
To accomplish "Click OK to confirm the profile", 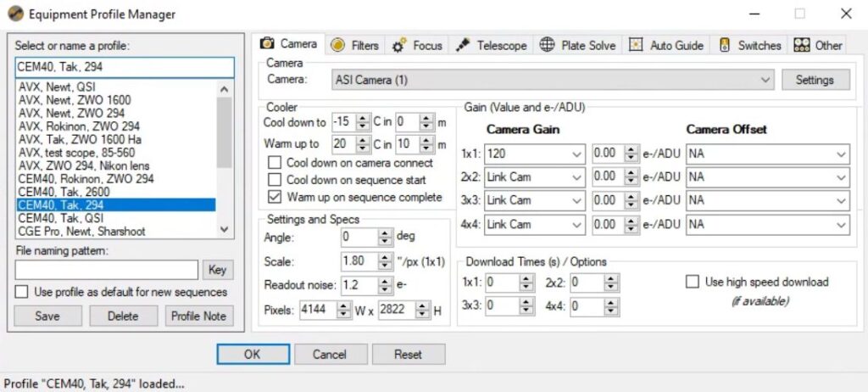I will pos(253,355).
